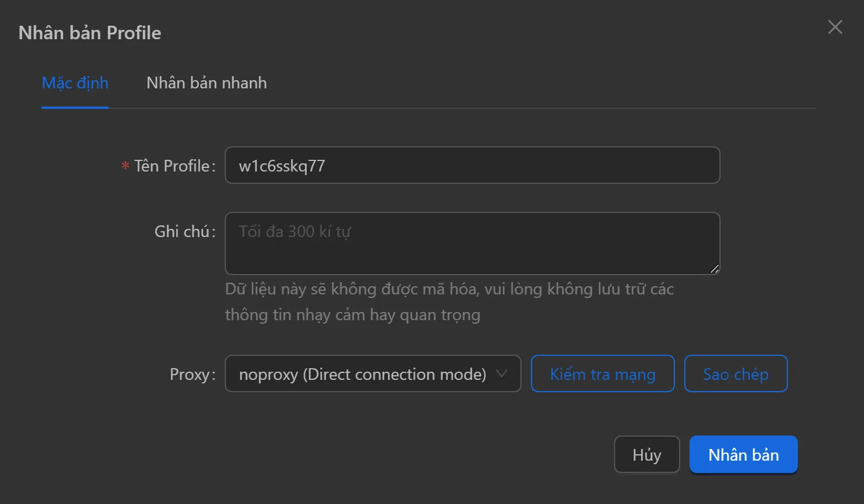This screenshot has height=504, width=864.
Task: Click the textarea resize handle
Action: (715, 269)
